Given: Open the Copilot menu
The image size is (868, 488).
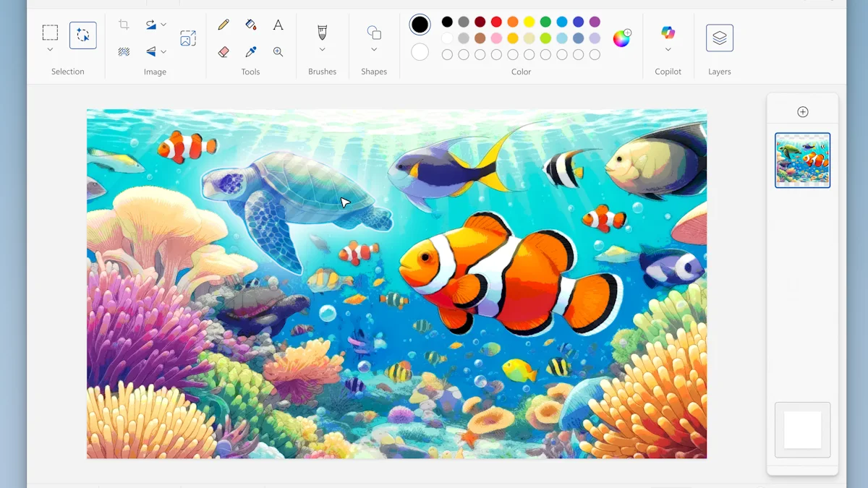Looking at the screenshot, I should point(668,49).
